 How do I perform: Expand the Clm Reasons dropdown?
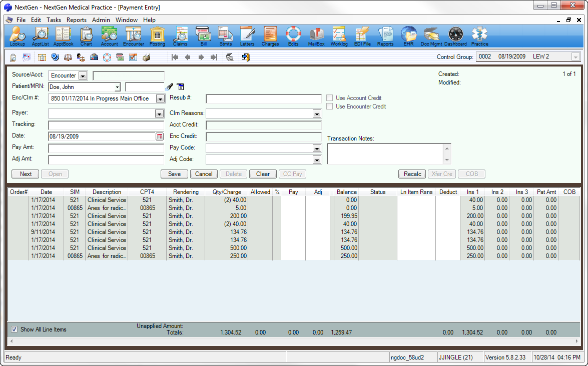point(317,114)
